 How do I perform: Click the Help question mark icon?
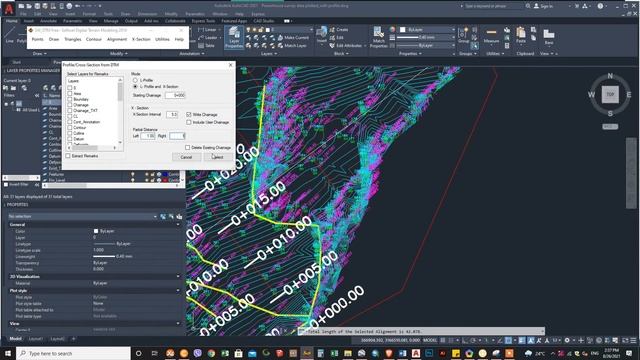[600, 6]
